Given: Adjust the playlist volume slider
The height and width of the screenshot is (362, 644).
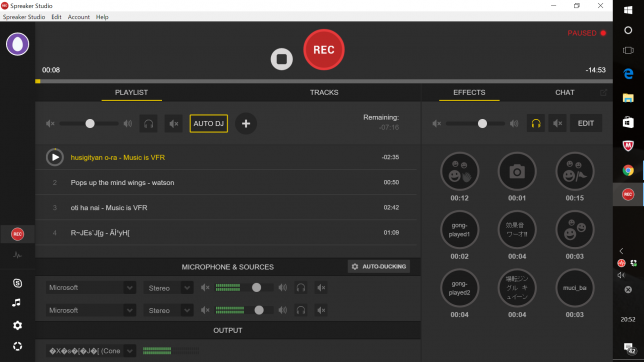Looking at the screenshot, I should click(x=90, y=123).
